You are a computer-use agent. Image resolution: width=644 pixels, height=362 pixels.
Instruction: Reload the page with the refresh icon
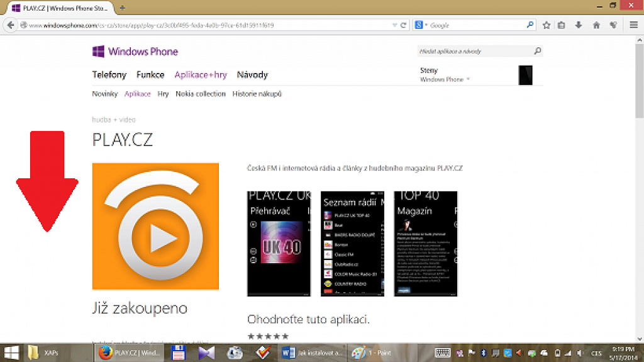[403, 25]
